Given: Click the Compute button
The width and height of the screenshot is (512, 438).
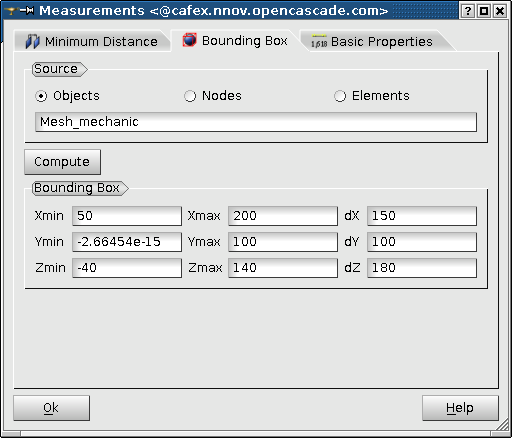Looking at the screenshot, I should (x=62, y=162).
